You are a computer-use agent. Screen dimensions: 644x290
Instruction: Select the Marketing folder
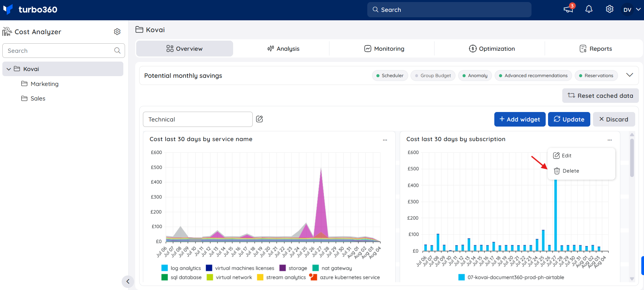40,84
